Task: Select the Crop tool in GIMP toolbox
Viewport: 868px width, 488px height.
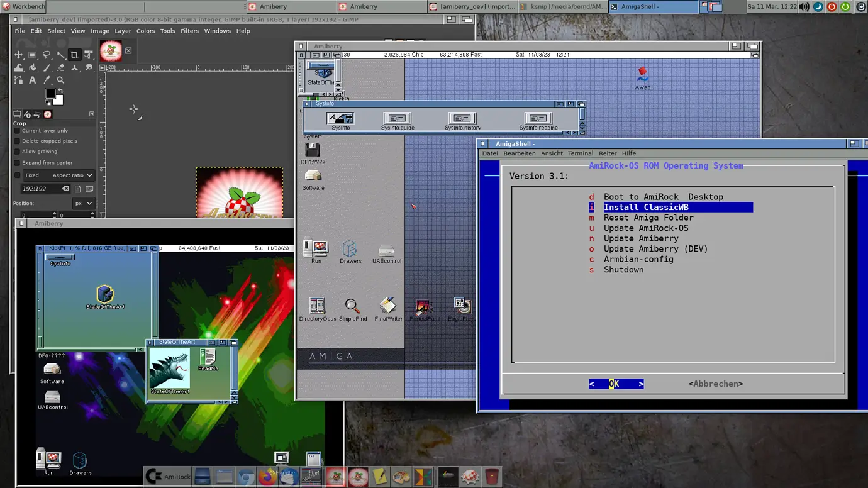Action: click(x=74, y=55)
